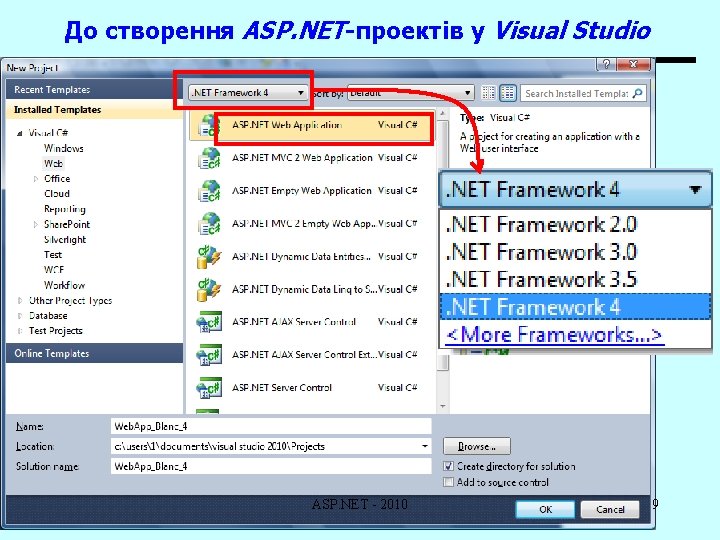Click the ASP.NET Server Control icon

209,388
